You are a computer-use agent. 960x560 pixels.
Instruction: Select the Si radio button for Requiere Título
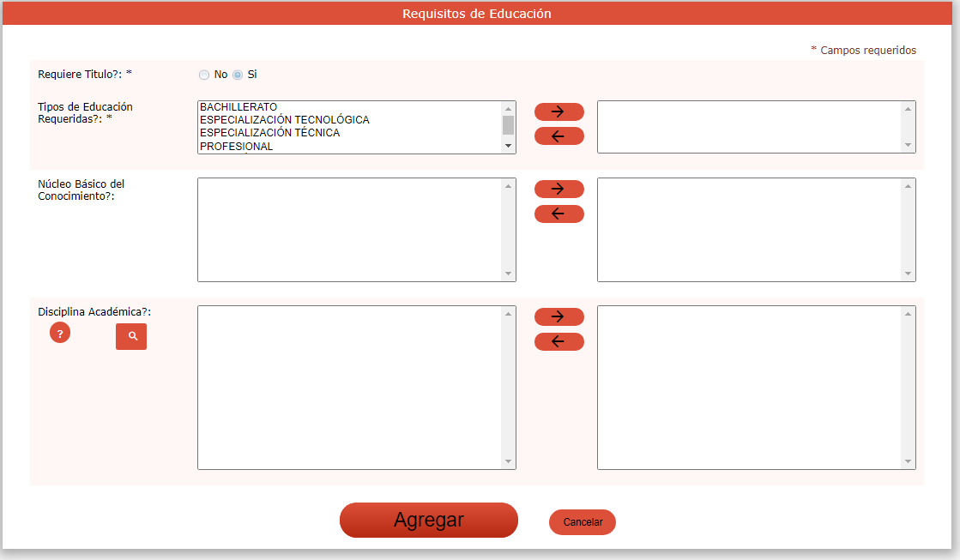[x=238, y=75]
